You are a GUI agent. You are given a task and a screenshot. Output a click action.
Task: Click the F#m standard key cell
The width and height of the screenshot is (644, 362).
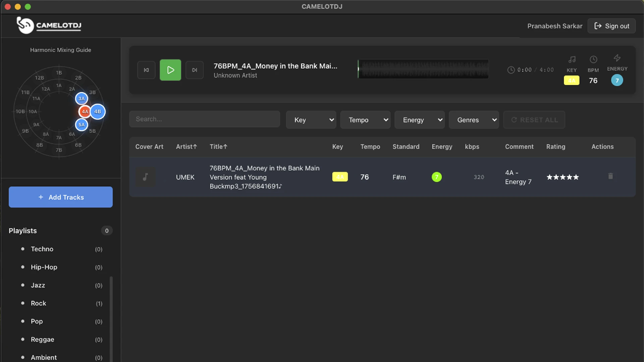399,177
